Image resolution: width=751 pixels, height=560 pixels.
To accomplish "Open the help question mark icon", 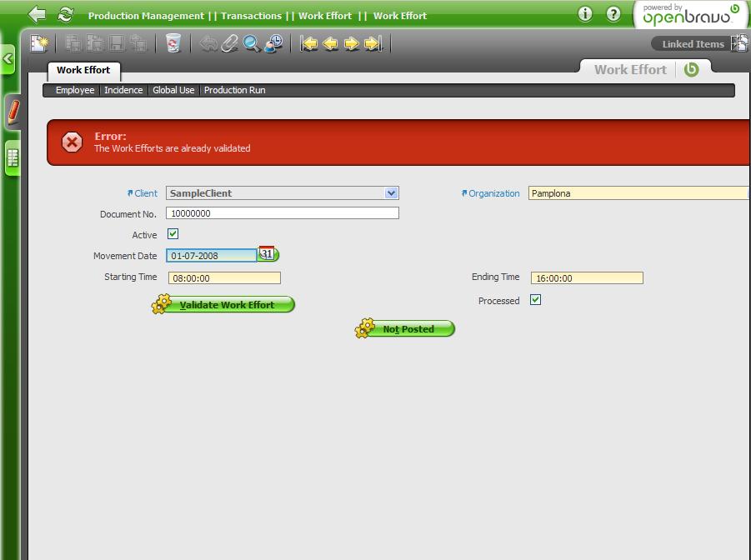I will pyautogui.click(x=613, y=14).
